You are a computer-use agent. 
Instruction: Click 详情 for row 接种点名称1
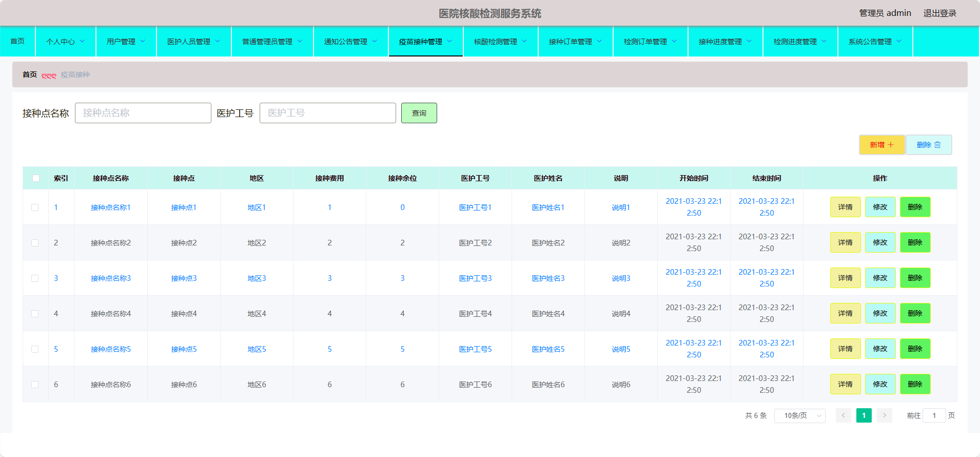click(845, 207)
